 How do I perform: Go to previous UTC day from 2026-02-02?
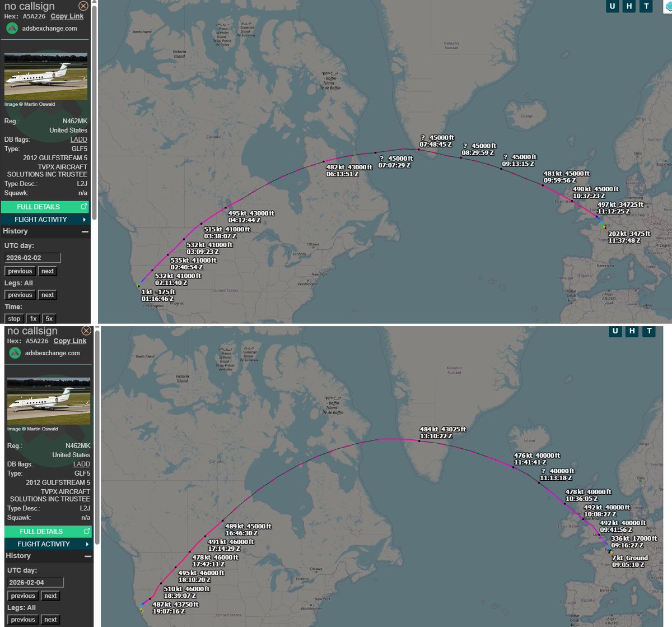tap(20, 271)
